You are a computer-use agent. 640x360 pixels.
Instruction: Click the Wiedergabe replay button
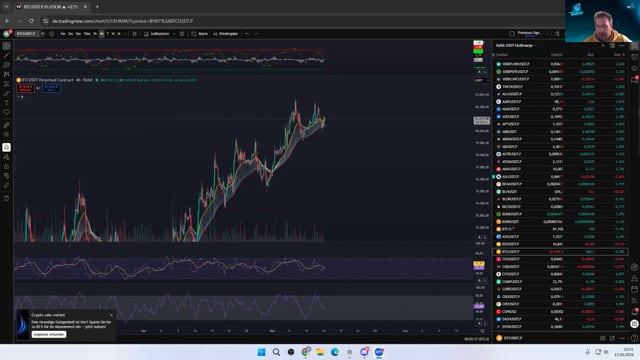point(225,34)
